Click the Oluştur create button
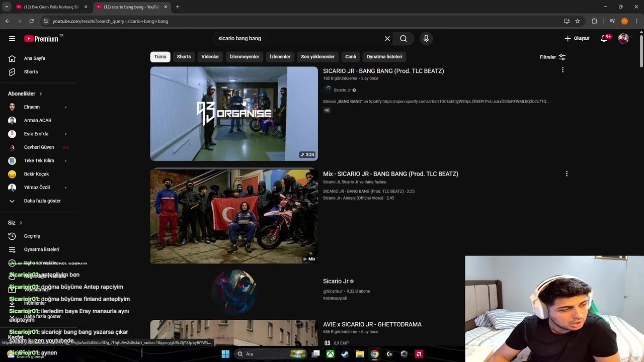The width and height of the screenshot is (644, 362). (577, 38)
